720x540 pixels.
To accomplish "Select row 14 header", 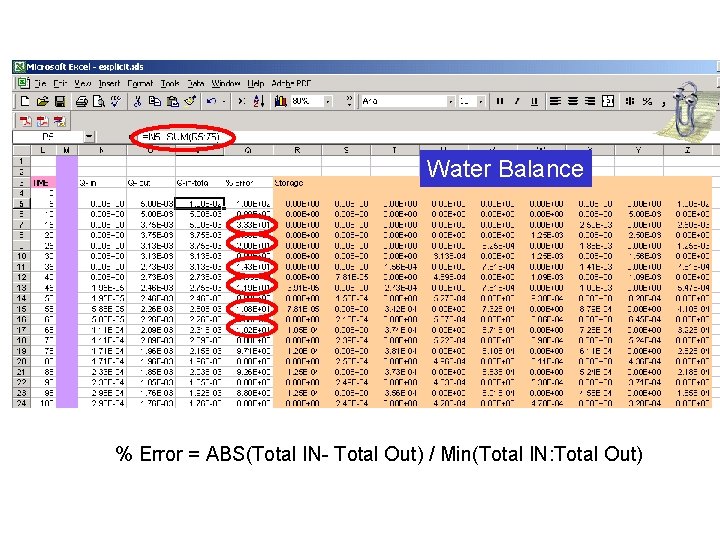I will [21, 298].
